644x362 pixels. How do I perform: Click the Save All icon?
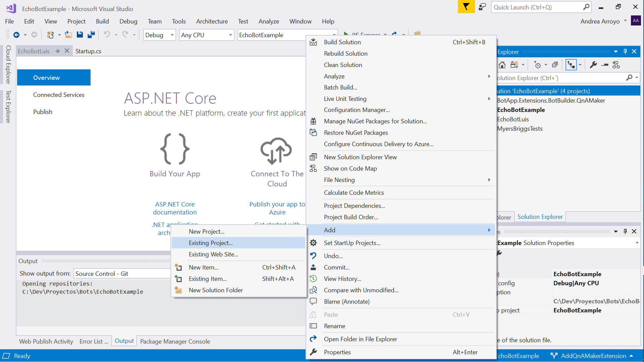(91, 35)
